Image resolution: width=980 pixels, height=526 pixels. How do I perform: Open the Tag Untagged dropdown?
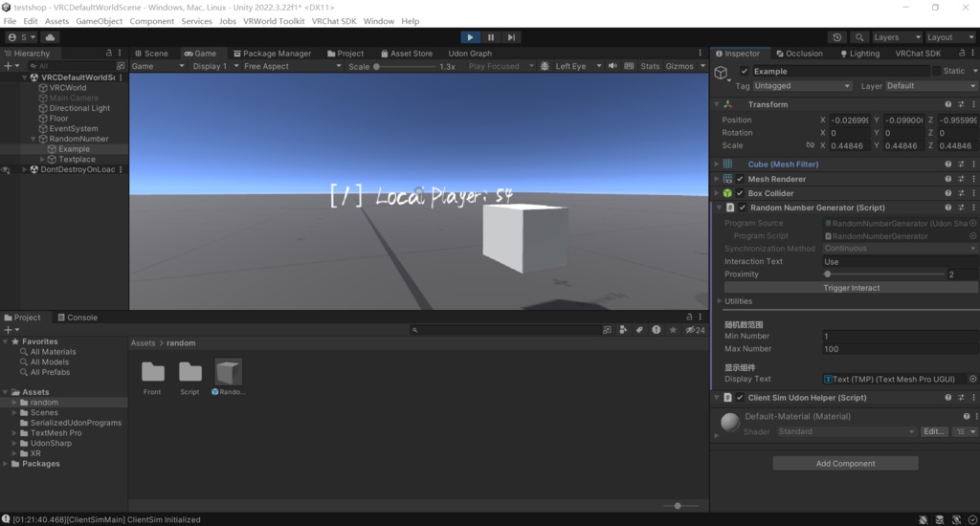[x=802, y=86]
